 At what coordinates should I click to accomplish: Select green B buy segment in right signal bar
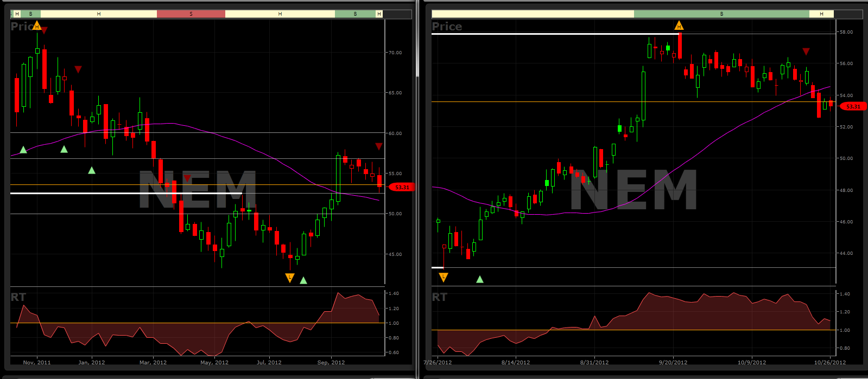pos(721,14)
